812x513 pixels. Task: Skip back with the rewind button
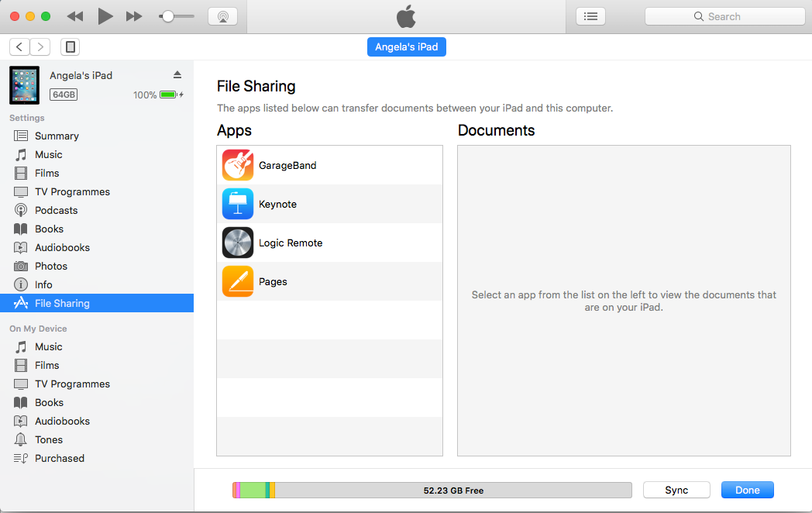coord(75,16)
